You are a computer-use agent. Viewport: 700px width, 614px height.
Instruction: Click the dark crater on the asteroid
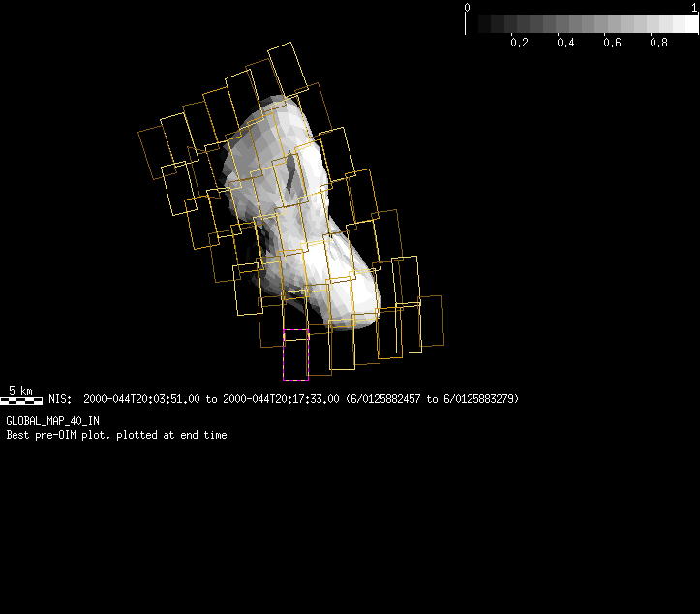click(x=292, y=174)
